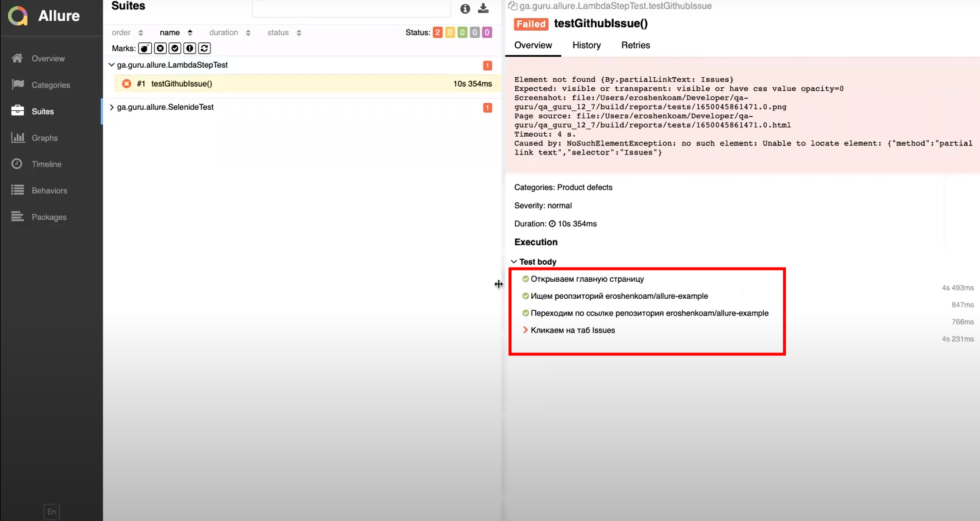Image resolution: width=980 pixels, height=521 pixels.
Task: Click the 4s 493ms step duration
Action: pyautogui.click(x=958, y=288)
